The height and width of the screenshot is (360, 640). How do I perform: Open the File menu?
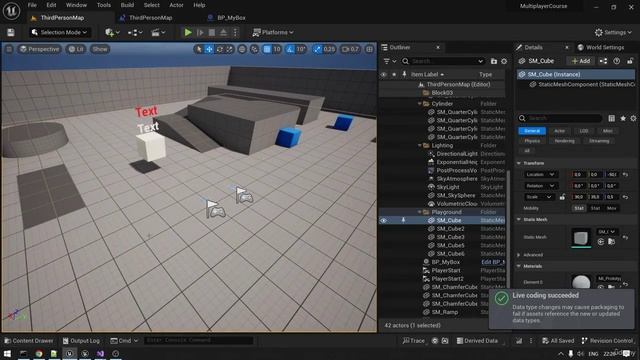coord(32,5)
